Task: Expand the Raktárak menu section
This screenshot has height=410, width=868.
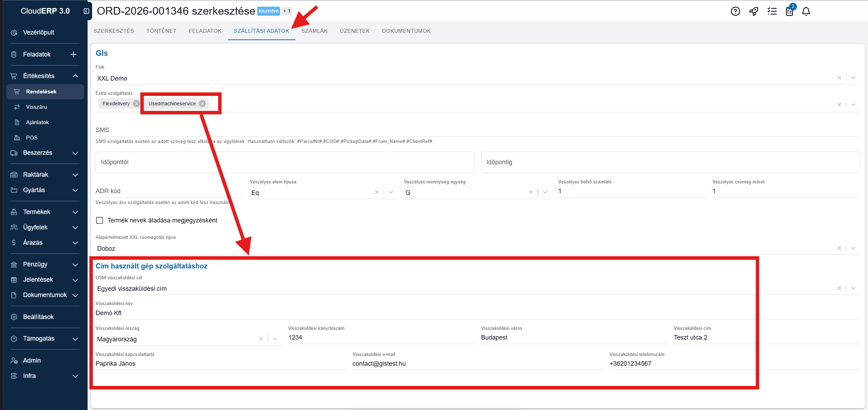Action: coord(75,175)
